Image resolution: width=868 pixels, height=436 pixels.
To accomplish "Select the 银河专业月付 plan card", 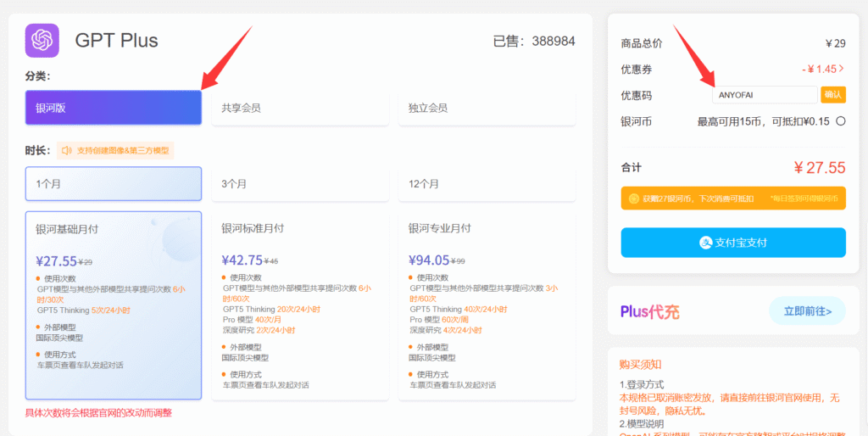I will click(487, 305).
